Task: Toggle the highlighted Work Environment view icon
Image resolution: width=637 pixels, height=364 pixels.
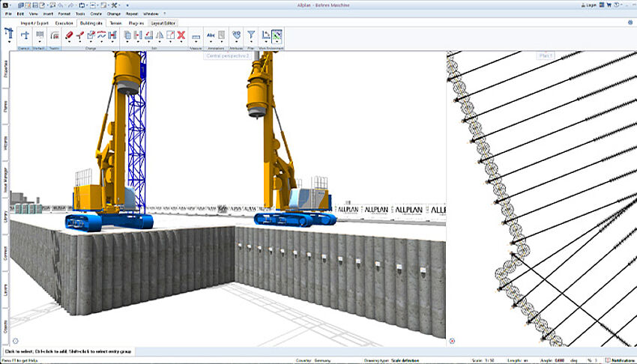Action: (277, 35)
